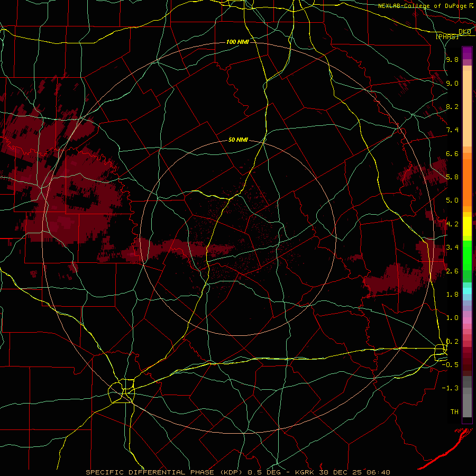The image size is (476, 476).
Task: Click the 8.2 value on the color scale
Action: [x=452, y=106]
